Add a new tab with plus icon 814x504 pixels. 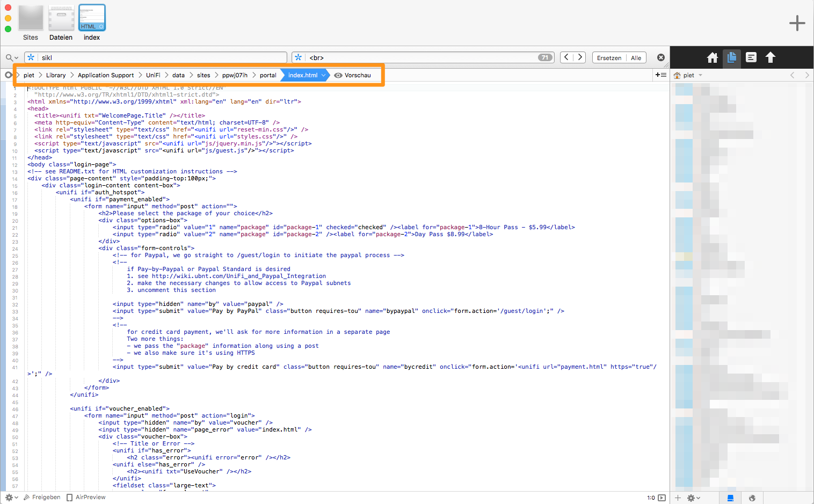tap(797, 23)
